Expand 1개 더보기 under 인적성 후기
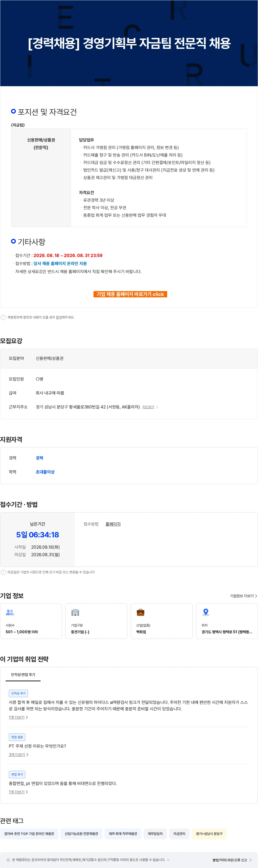Image resolution: width=258 pixels, height=868 pixels. click(x=18, y=717)
